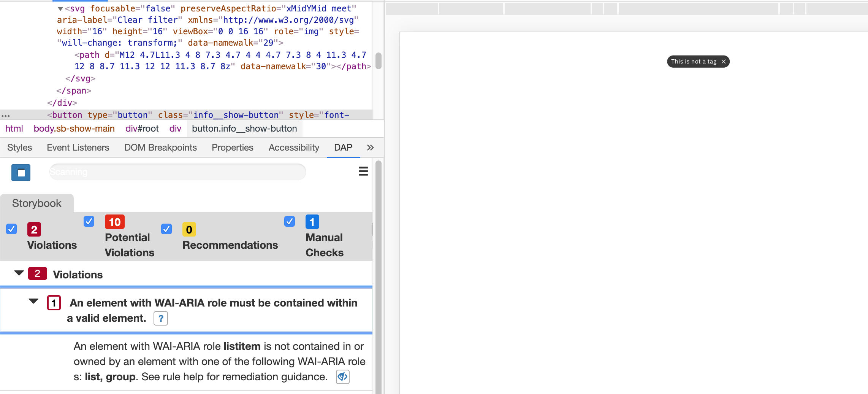Click the yellow 0 Recommendations badge
The image size is (868, 394).
[x=189, y=229]
